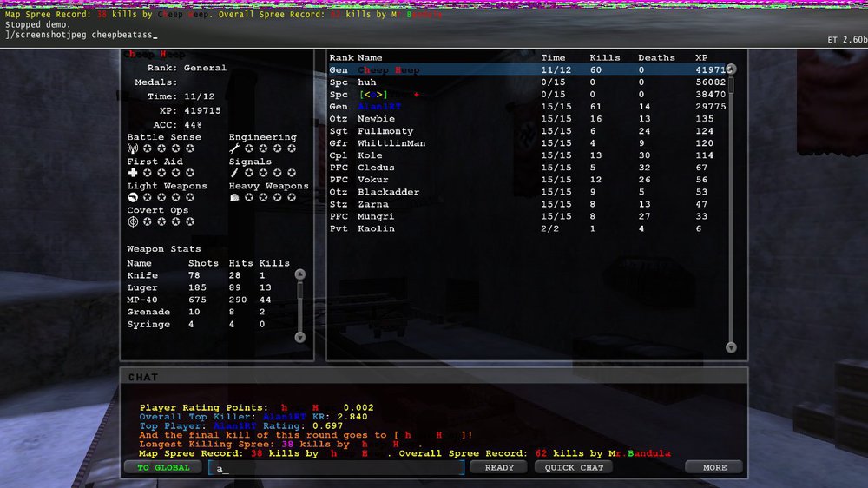
Task: Click the Covert Ops crosshair icon
Action: (x=133, y=221)
